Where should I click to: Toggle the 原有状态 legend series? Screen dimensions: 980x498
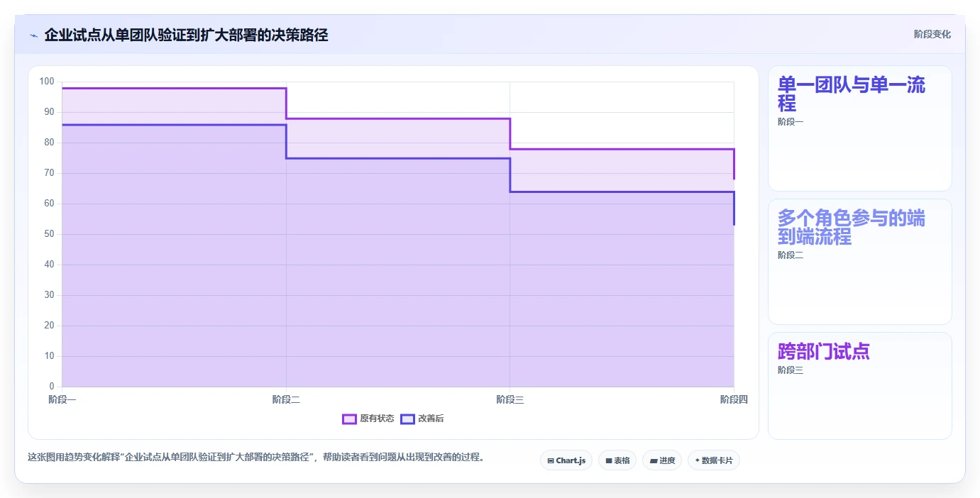coord(368,419)
